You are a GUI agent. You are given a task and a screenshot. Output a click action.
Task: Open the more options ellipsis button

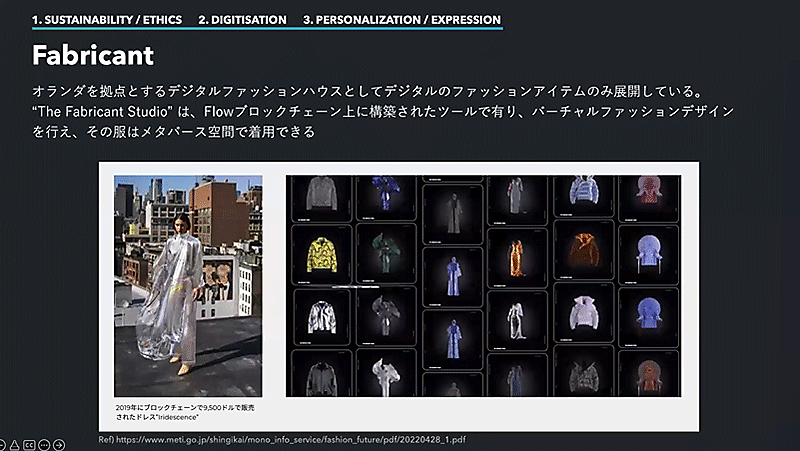(44, 443)
